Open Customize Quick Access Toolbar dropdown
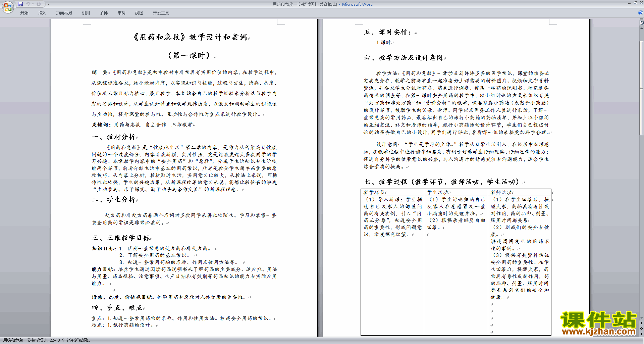Viewport: 644px width, 344px height. tap(48, 4)
